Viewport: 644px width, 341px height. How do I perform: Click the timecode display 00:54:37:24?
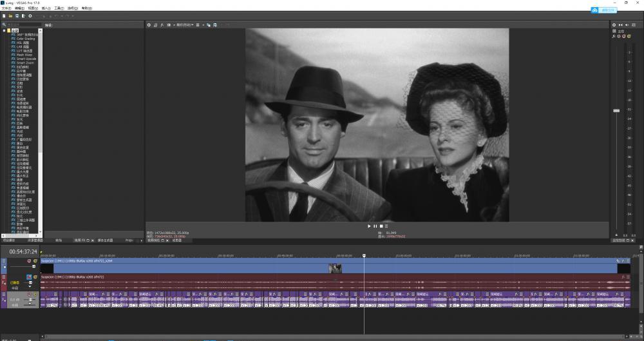[23, 251]
